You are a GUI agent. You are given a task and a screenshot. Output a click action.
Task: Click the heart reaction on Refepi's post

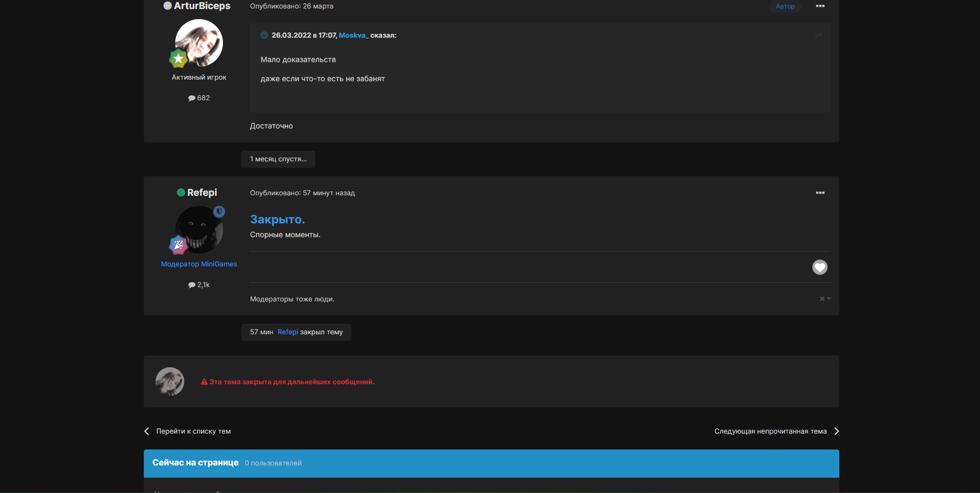coord(820,267)
